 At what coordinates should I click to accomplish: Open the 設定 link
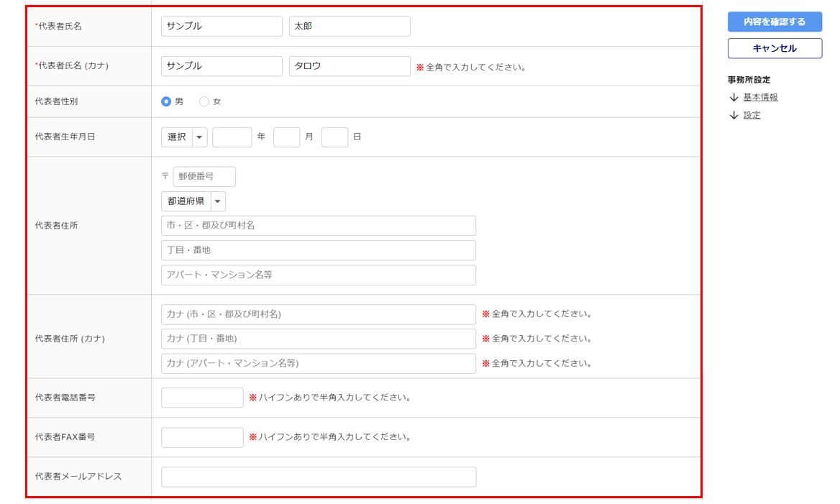[752, 115]
